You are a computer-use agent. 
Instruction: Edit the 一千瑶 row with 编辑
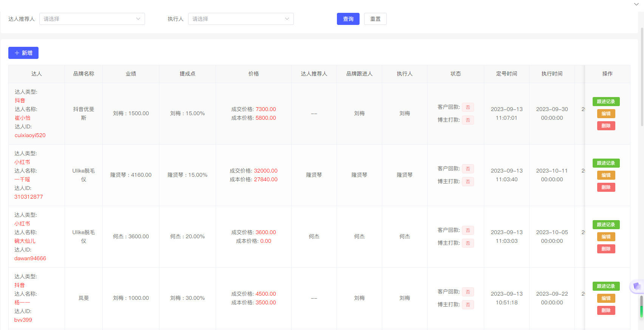pyautogui.click(x=606, y=175)
